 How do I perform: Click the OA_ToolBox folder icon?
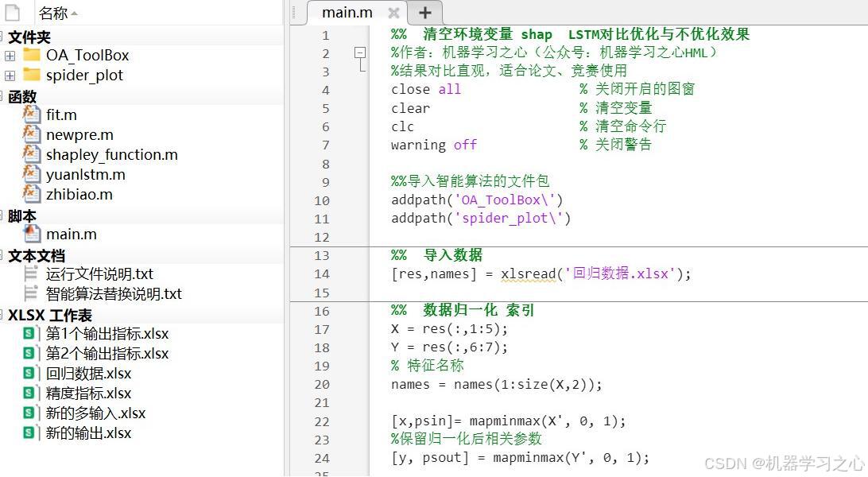[x=32, y=55]
